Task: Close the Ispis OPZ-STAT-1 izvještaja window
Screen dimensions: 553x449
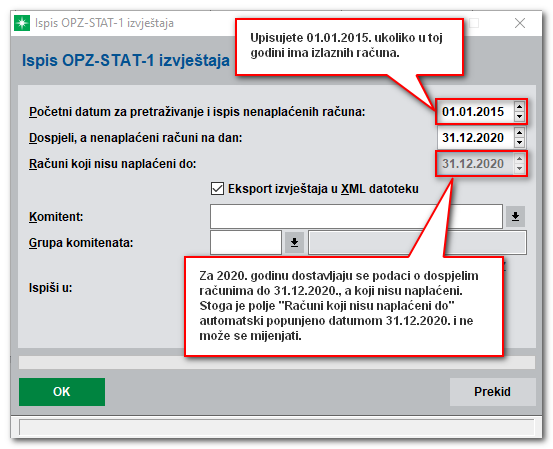Action: pos(520,23)
